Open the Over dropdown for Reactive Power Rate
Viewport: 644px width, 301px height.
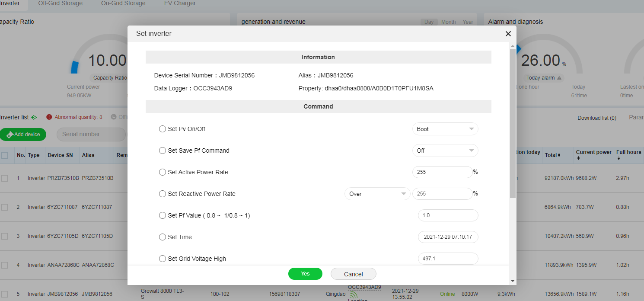pos(377,194)
